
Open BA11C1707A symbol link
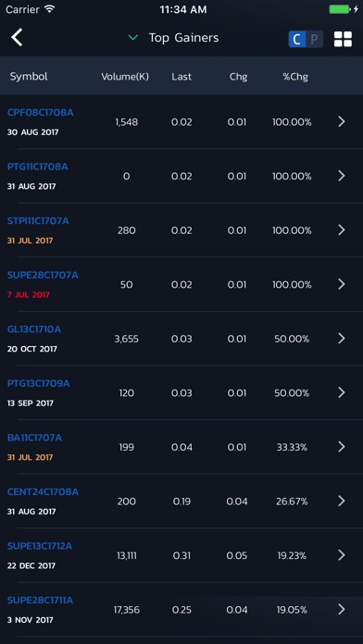(x=34, y=438)
